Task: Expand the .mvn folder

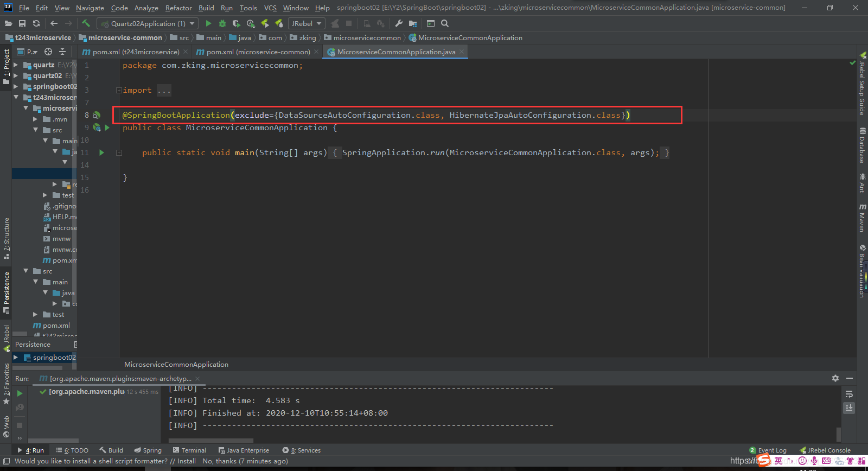Action: [x=35, y=119]
